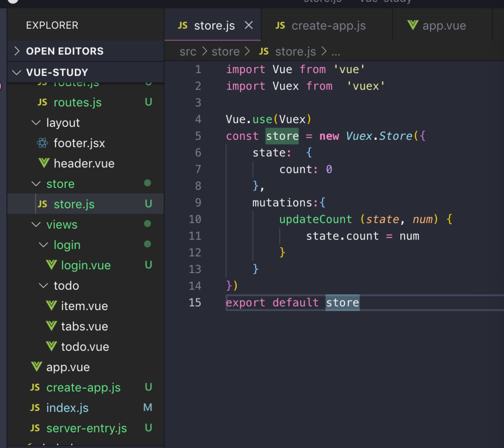Click the untracked U badge on store.js
Screen dimensions: 504x448
pyautogui.click(x=148, y=204)
